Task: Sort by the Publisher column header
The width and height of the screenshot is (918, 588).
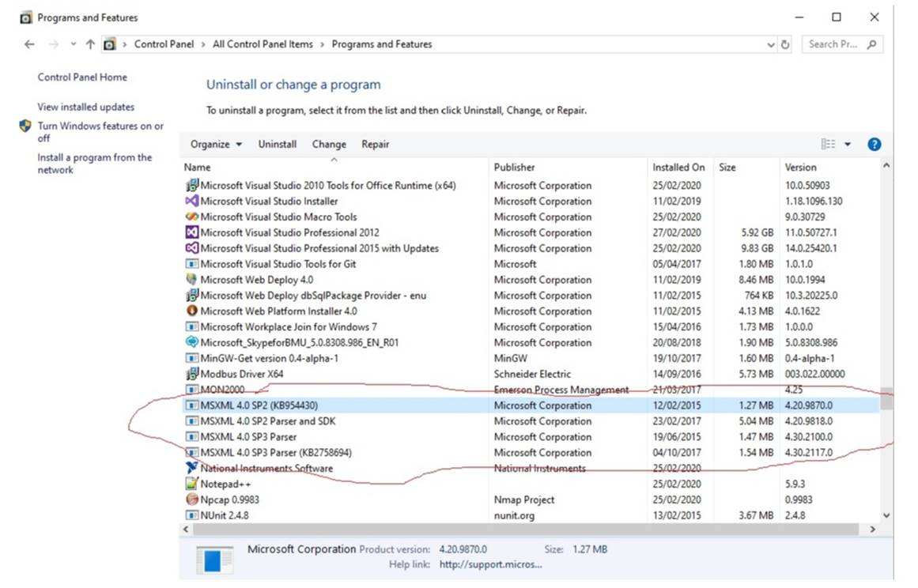Action: (568, 168)
